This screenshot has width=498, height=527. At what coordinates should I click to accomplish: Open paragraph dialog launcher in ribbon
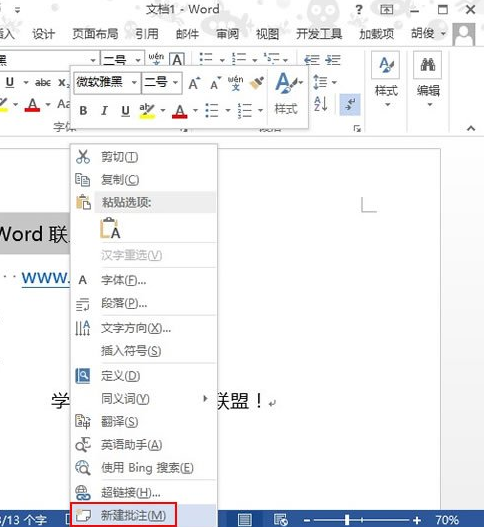coord(357,128)
